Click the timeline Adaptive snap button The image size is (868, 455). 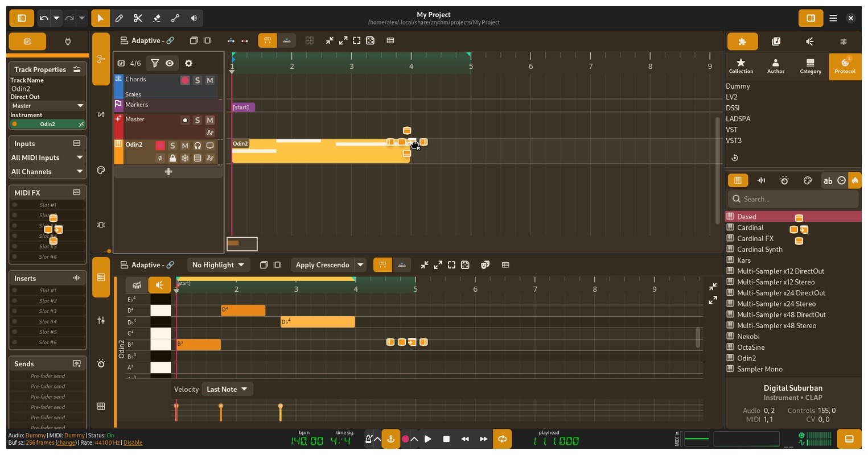(147, 40)
